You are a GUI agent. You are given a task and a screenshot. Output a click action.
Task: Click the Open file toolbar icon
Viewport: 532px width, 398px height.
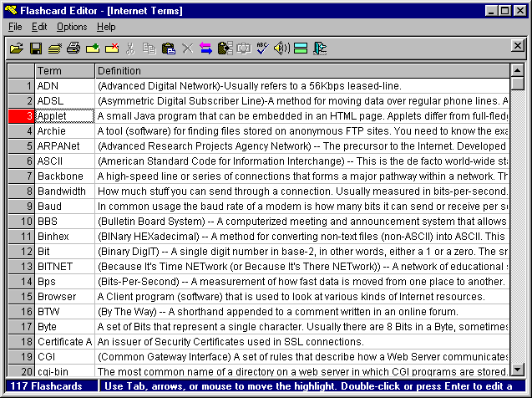click(17, 48)
